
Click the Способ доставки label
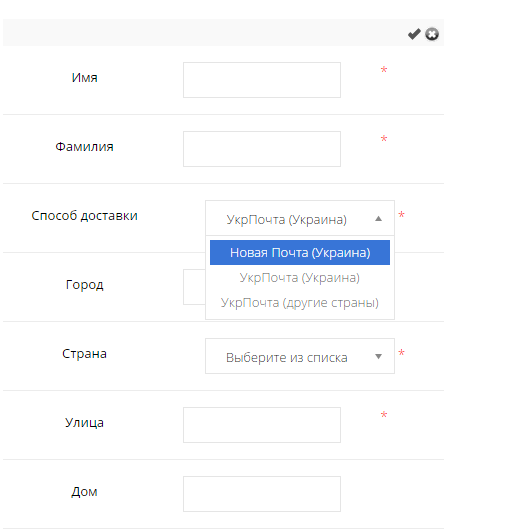tap(84, 216)
